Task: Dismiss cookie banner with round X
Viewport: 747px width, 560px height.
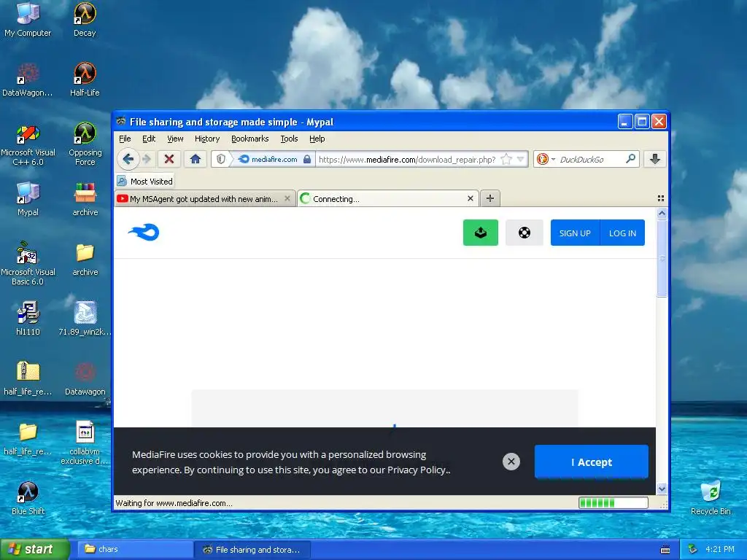Action: [511, 462]
